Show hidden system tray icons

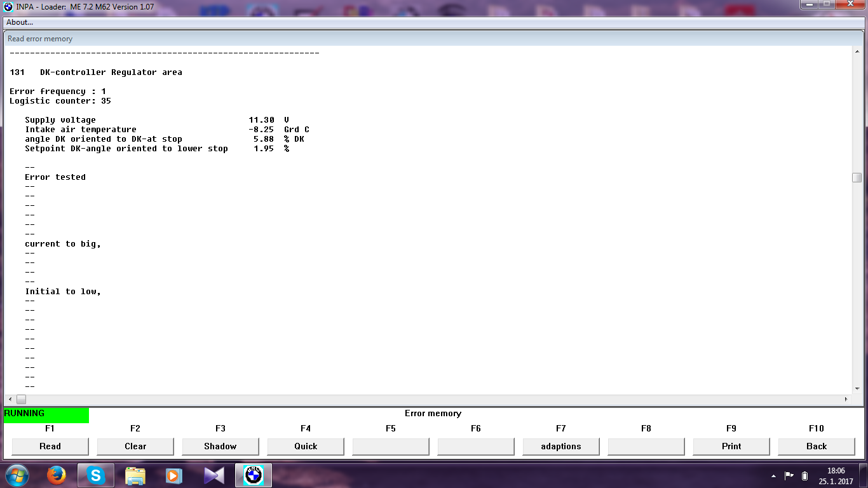point(773,476)
